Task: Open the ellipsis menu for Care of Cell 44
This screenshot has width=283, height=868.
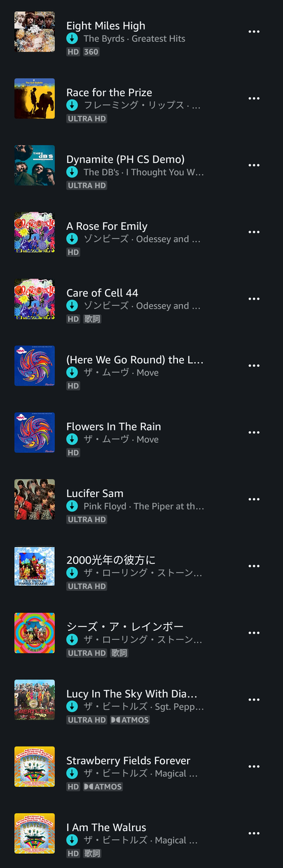Action: point(254,299)
